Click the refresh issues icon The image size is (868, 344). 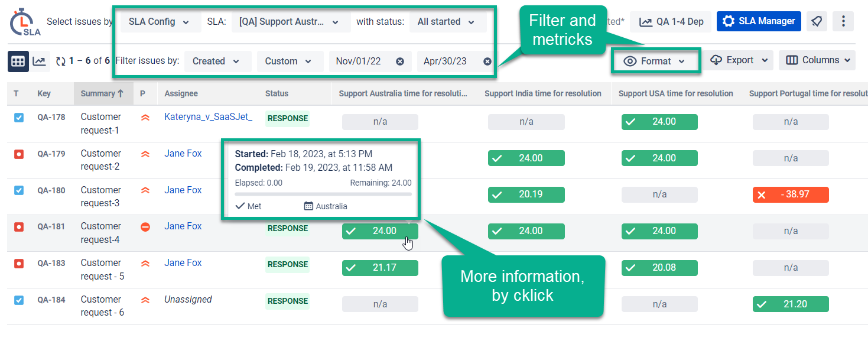pyautogui.click(x=60, y=61)
